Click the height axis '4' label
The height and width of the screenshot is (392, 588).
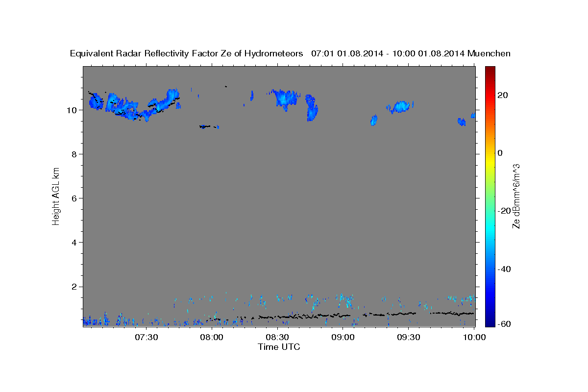point(74,243)
